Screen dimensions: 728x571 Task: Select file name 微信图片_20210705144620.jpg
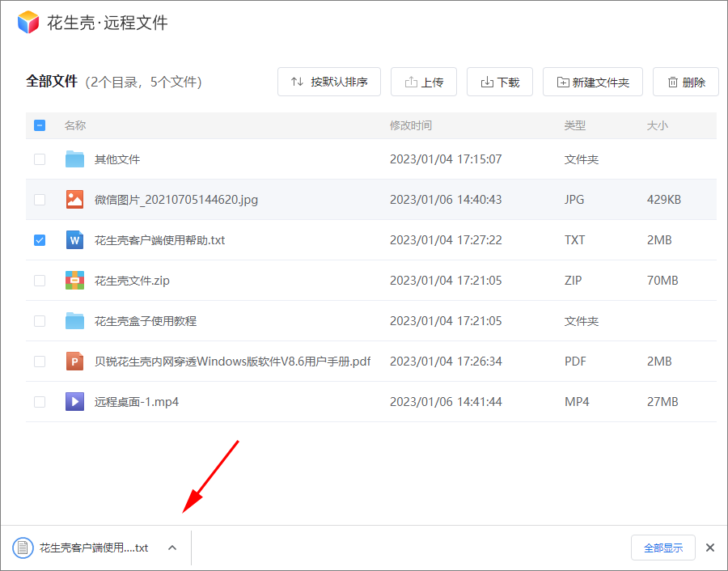click(x=176, y=200)
